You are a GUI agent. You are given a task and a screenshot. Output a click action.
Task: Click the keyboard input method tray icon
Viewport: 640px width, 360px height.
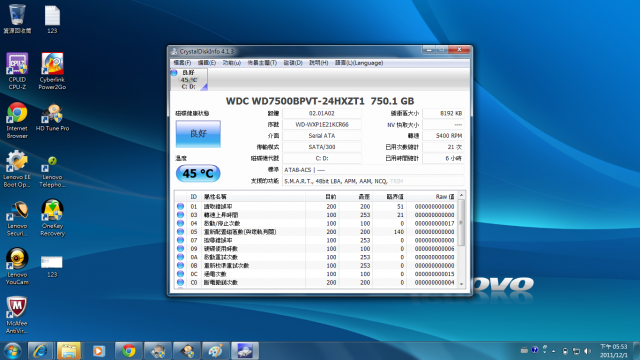click(524, 350)
